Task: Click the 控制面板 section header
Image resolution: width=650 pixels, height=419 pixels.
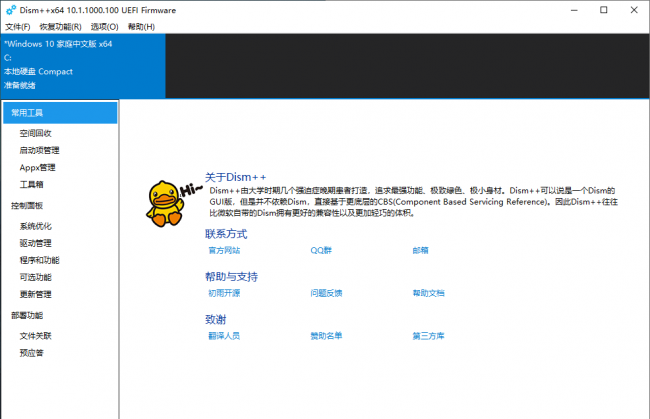Action: [27, 206]
